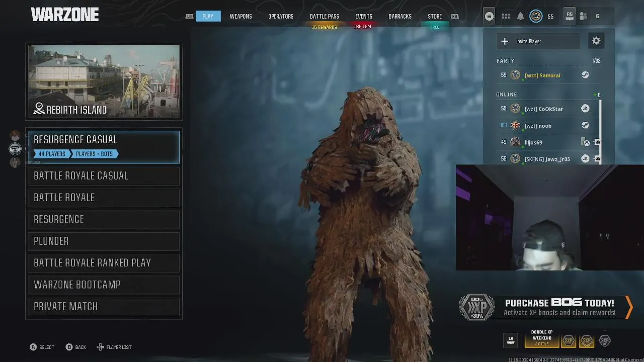644x362 pixels.
Task: Open the Purchase BO6 Today banner
Action: pyautogui.click(x=545, y=307)
